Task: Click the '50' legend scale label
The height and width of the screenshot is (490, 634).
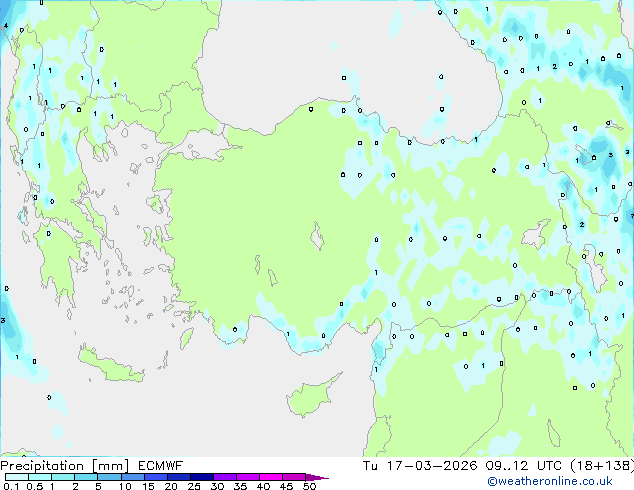Action: (309, 486)
